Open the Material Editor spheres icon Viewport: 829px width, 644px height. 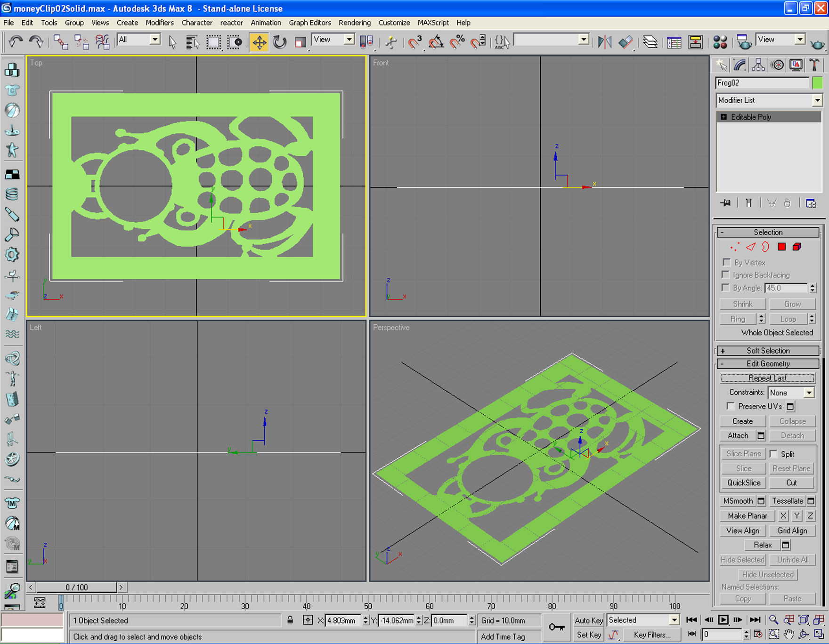click(x=720, y=42)
